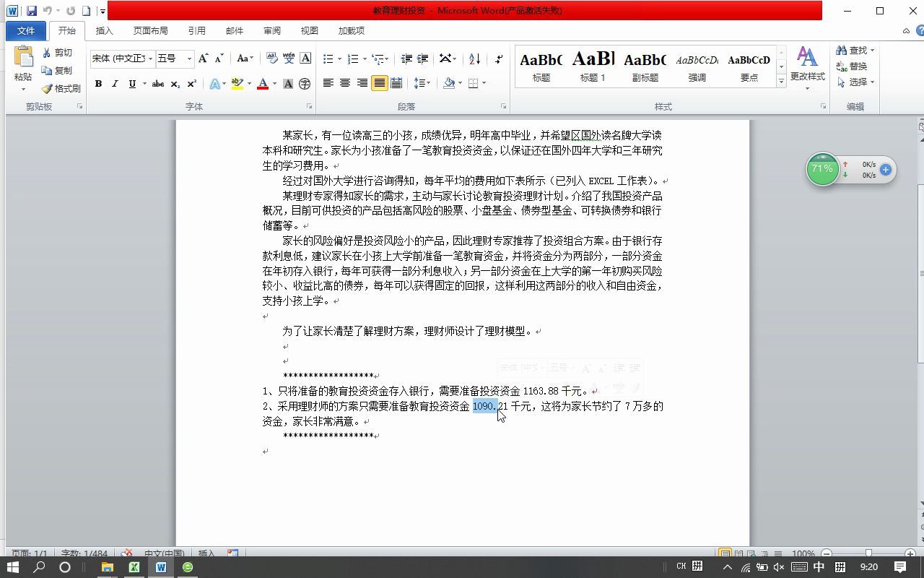This screenshot has height=578, width=924.
Task: Click the Shading paint bucket color button
Action: click(x=449, y=83)
